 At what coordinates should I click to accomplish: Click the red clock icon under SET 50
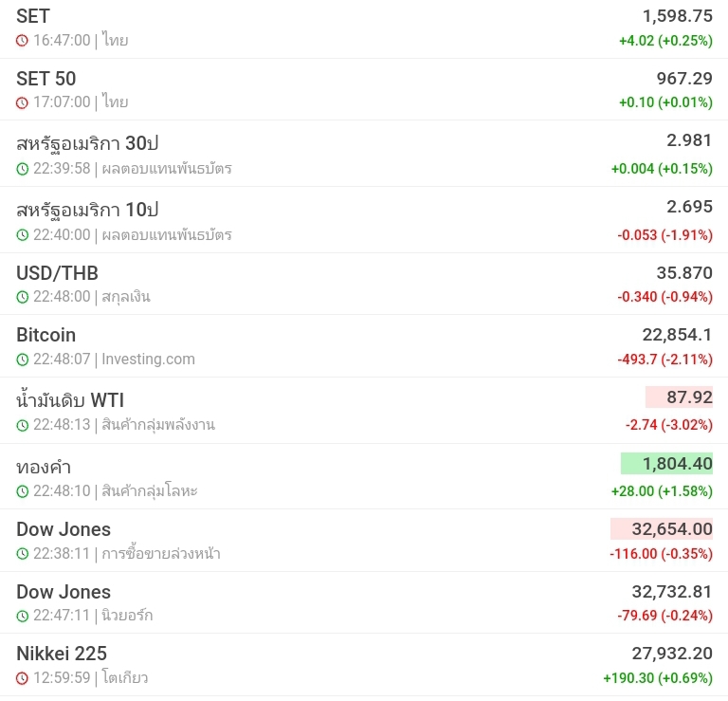(23, 102)
